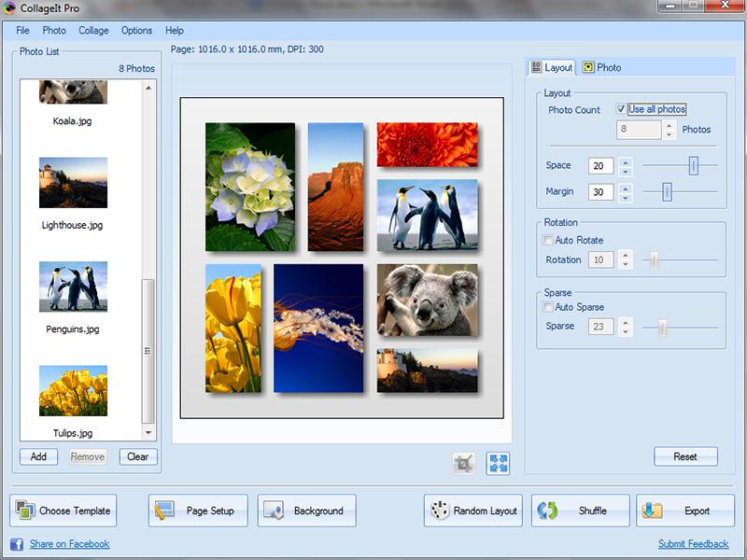The image size is (747, 560).
Task: Select the Penguins.jpg thumbnail in Photo List
Action: coord(73,287)
